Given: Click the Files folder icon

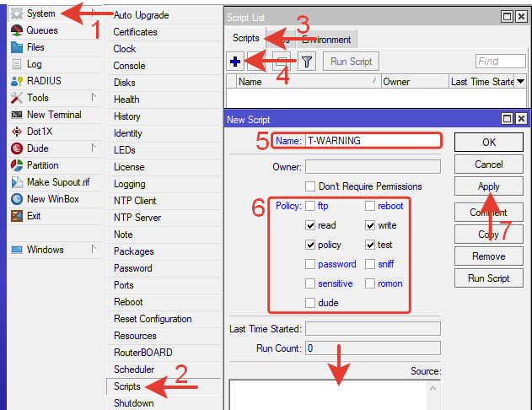Looking at the screenshot, I should (17, 47).
